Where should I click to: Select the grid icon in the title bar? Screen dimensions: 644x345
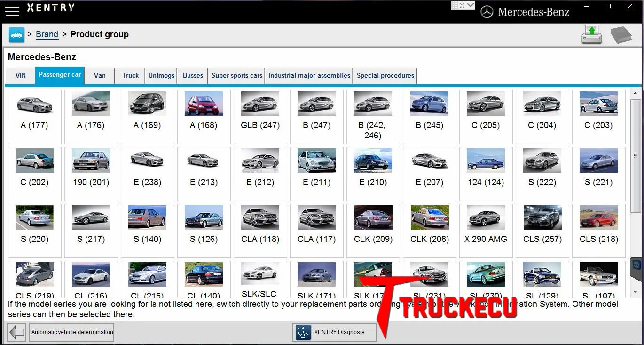pyautogui.click(x=454, y=5)
